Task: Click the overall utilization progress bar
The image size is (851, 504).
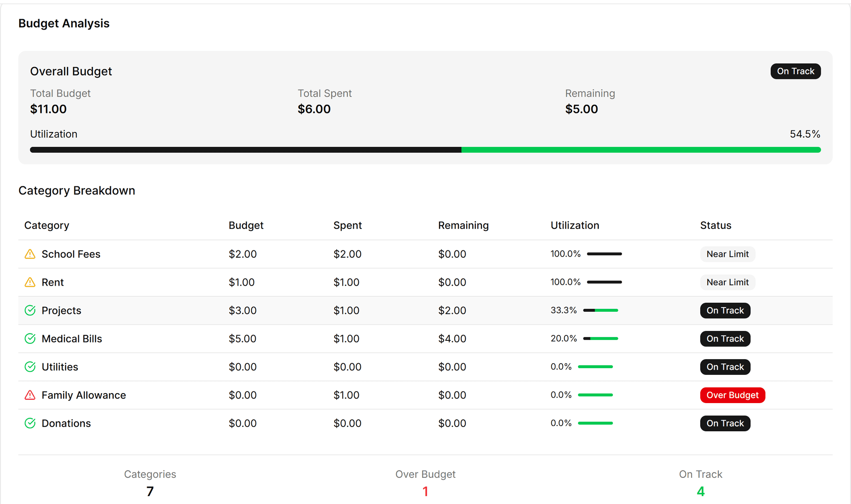Action: (x=425, y=150)
